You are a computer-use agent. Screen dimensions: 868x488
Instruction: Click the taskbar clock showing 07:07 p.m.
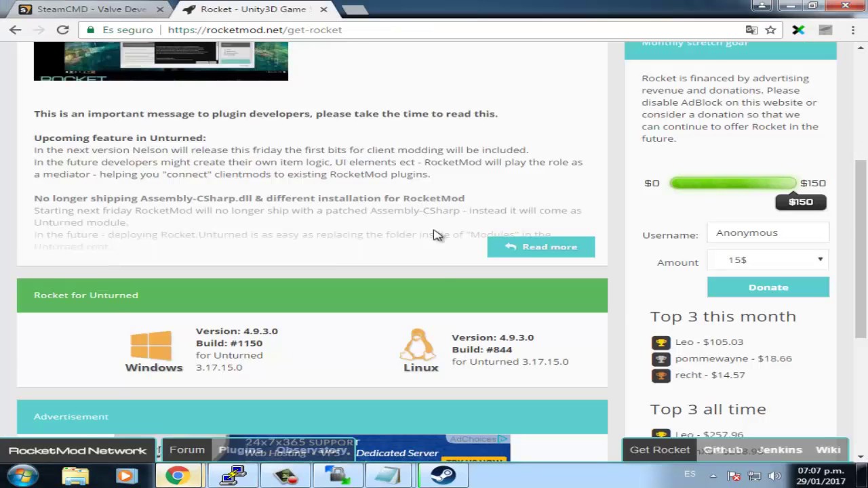821,476
